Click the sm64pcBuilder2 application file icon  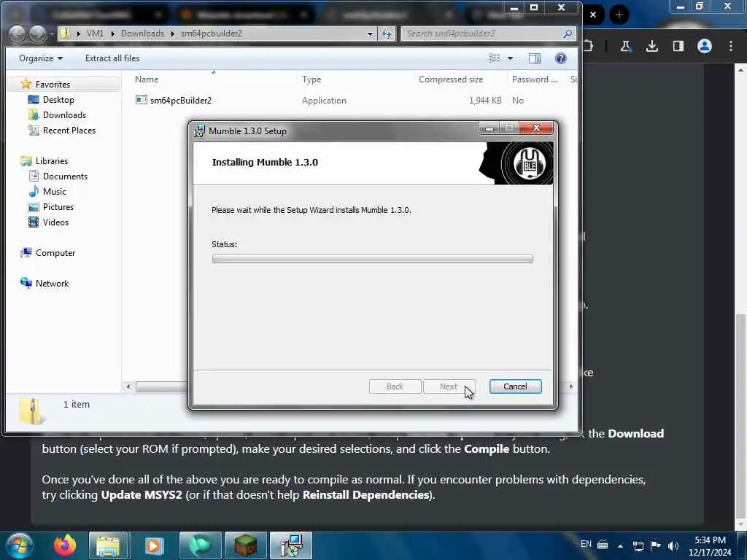[141, 100]
